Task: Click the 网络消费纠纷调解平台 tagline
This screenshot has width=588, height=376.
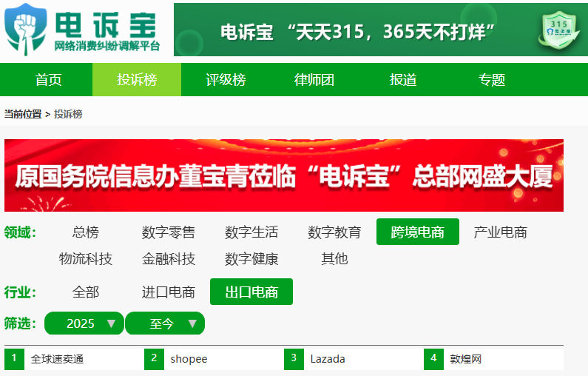Action: 107,46
